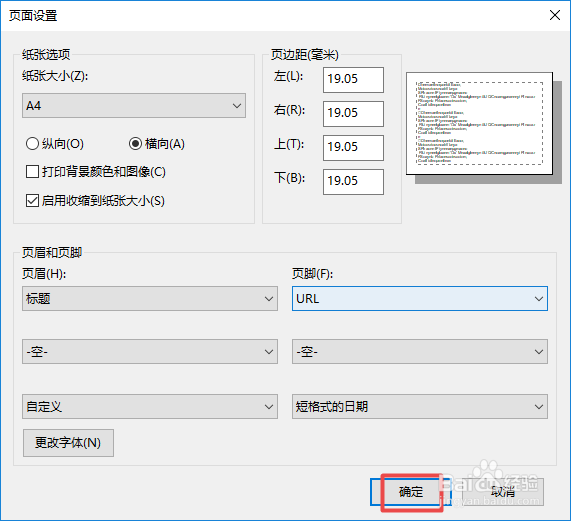Click the 左(L) margin input field
571x521 pixels.
[353, 79]
